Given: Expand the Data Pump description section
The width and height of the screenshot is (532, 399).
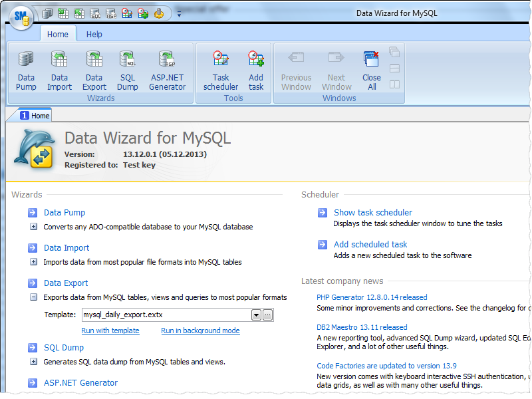Looking at the screenshot, I should pos(33,227).
